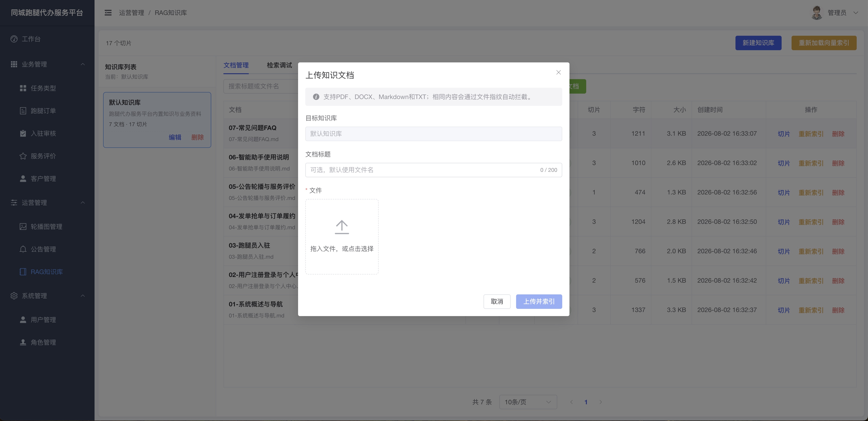Open RAG知识库 notebook icon
This screenshot has height=421, width=868.
23,272
